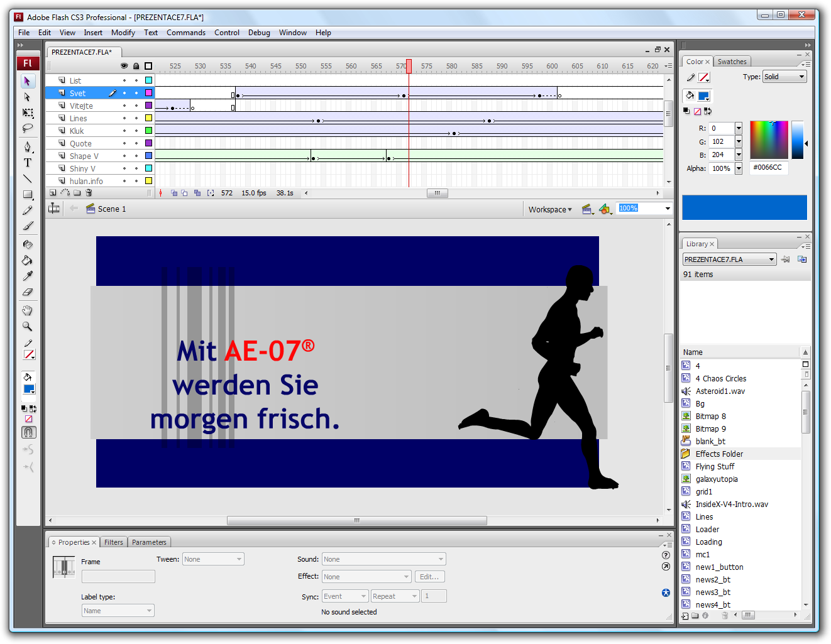831x644 pixels.
Task: Insert a new layer in the timeline
Action: coord(53,193)
